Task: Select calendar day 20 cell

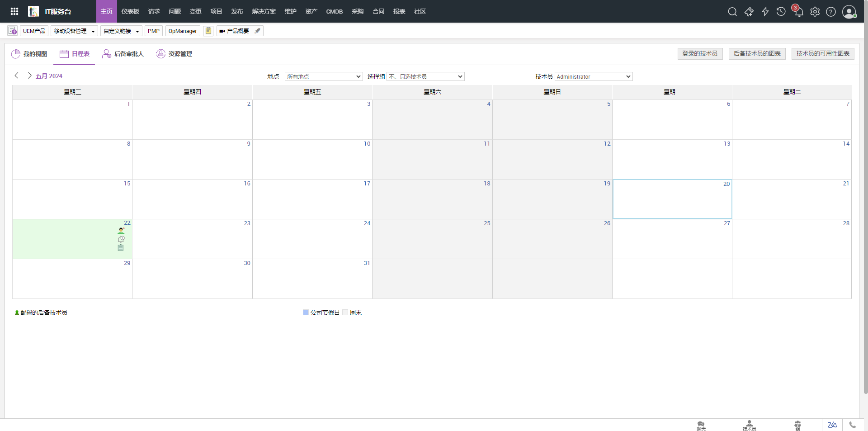Action: point(672,199)
